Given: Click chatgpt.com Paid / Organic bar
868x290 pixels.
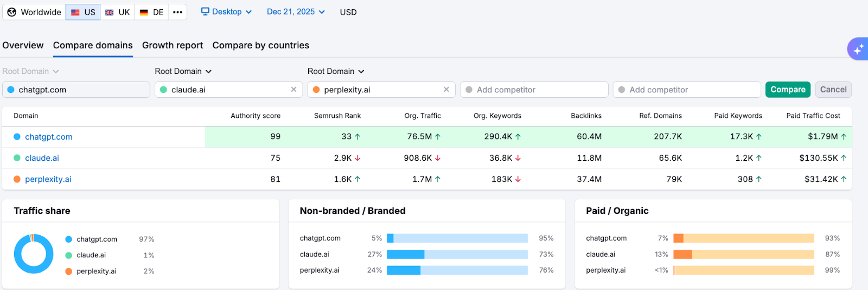Looking at the screenshot, I should click(x=744, y=238).
